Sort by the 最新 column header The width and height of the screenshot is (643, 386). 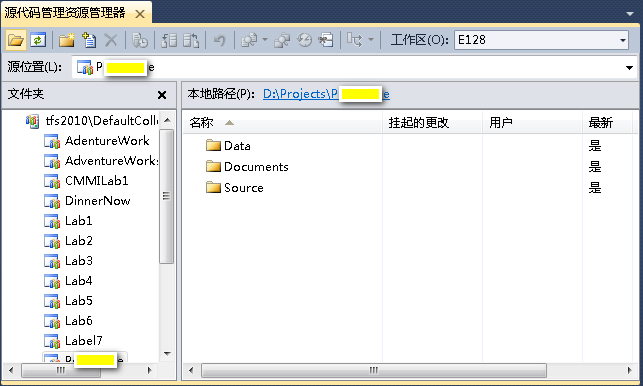point(607,123)
